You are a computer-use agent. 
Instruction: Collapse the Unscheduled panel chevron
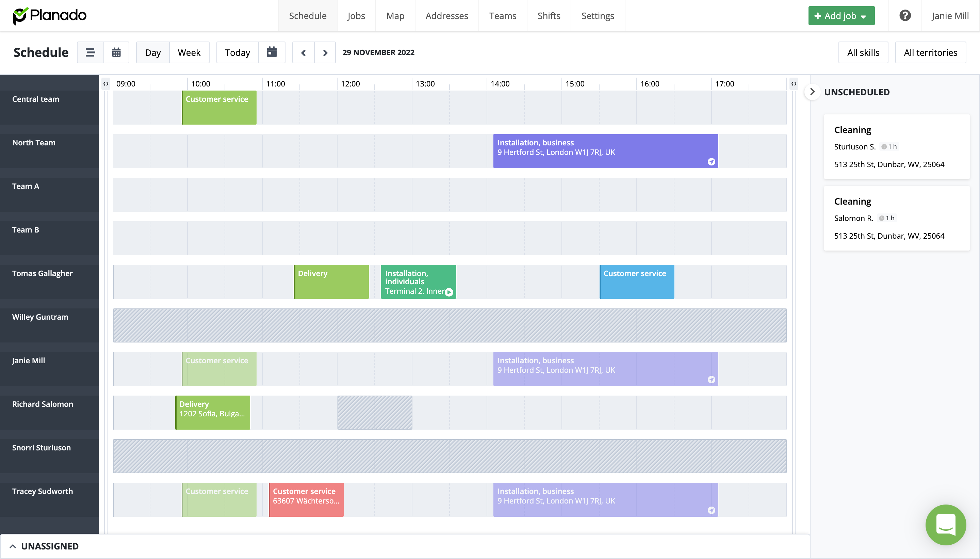click(x=812, y=92)
